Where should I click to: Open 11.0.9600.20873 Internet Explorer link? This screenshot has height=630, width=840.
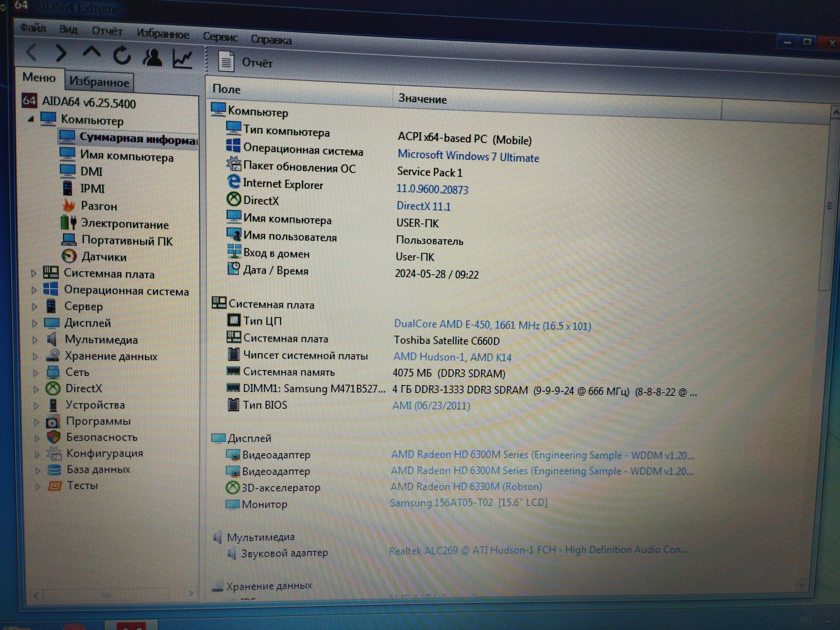pyautogui.click(x=432, y=189)
